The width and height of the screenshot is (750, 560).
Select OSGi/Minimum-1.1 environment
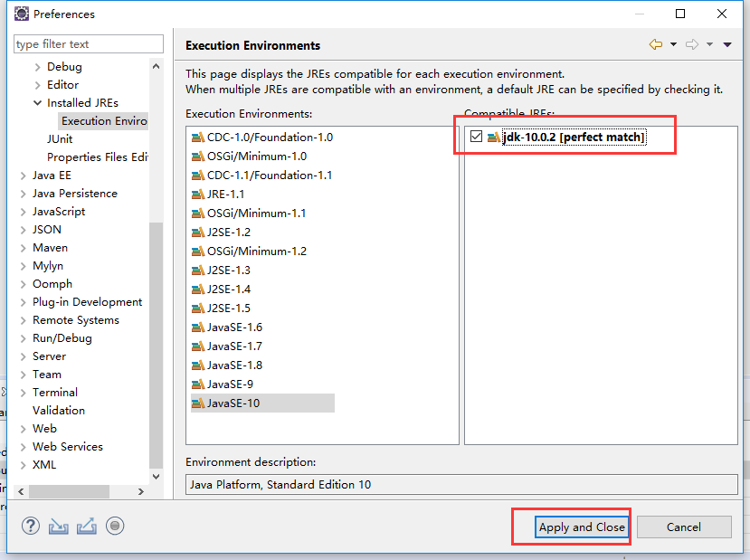(249, 214)
